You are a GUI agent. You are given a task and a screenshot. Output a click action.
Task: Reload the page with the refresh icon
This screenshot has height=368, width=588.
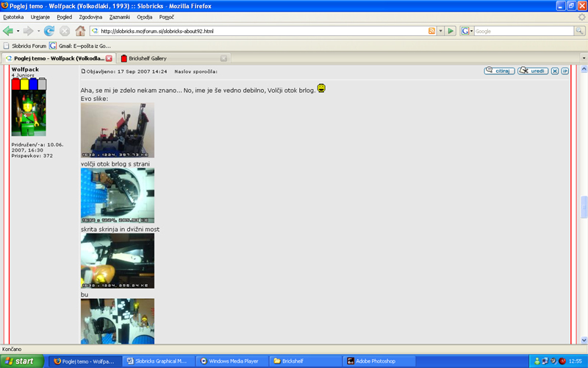tap(49, 31)
